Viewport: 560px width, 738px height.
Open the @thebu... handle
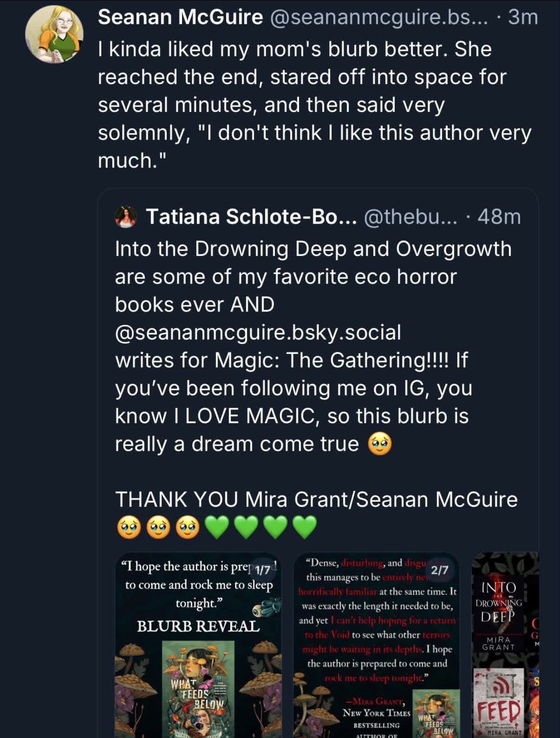click(x=411, y=217)
